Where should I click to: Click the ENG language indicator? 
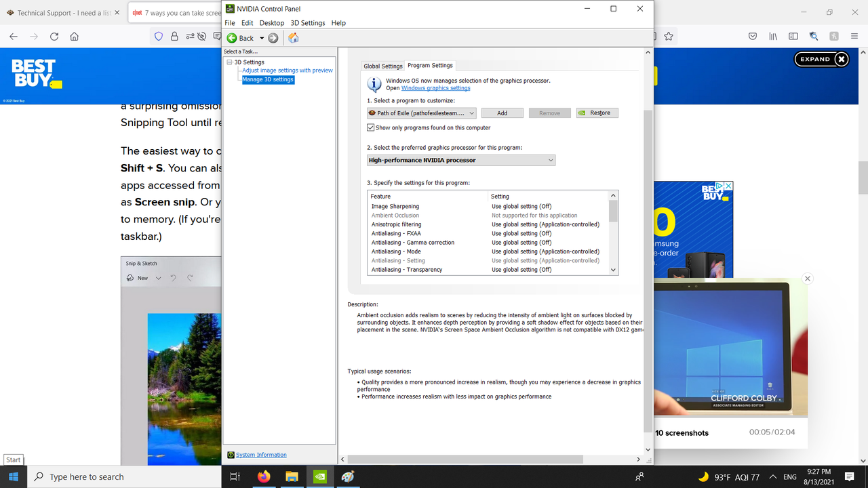[x=789, y=476]
